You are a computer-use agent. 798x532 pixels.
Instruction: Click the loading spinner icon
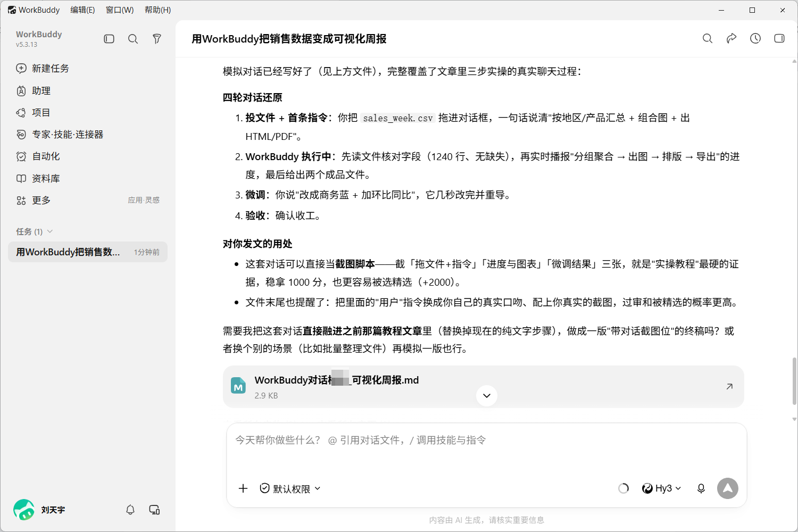[624, 488]
